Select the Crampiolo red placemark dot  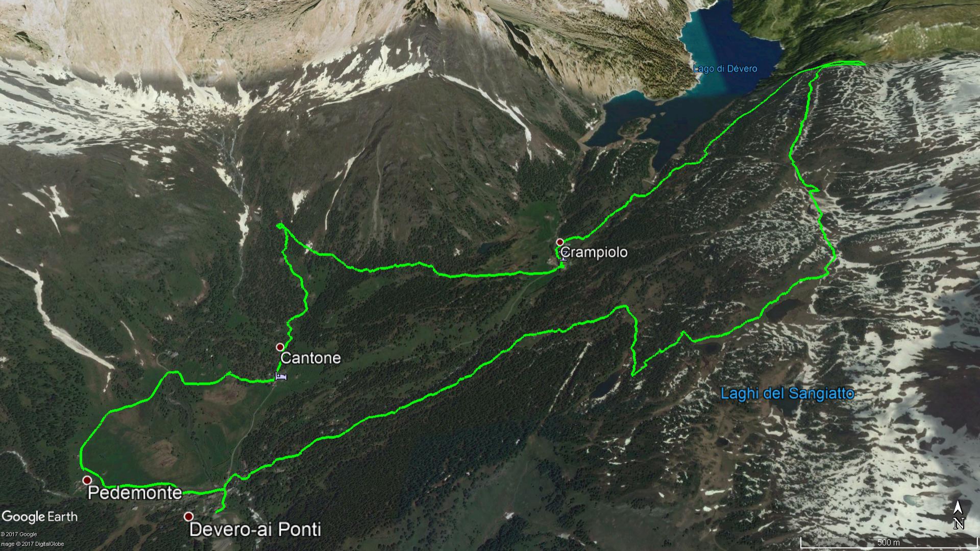(x=560, y=242)
